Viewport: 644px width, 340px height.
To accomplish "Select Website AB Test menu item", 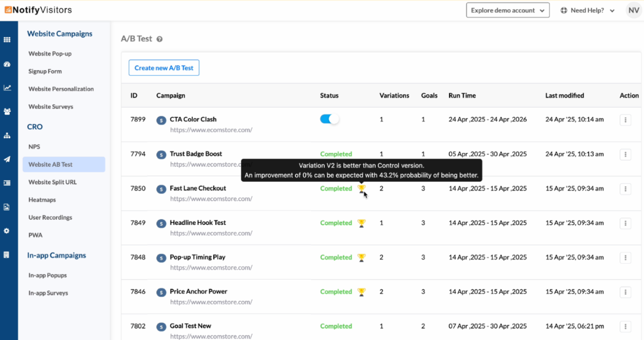I will pyautogui.click(x=64, y=164).
